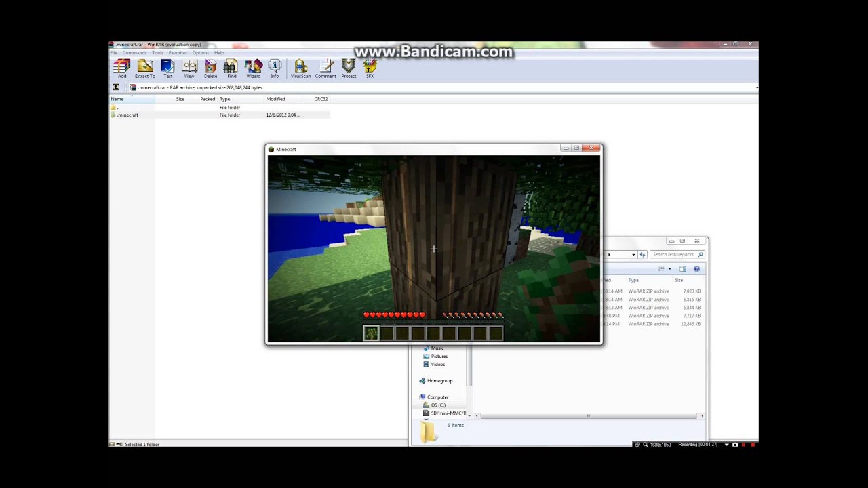Click the SFX toolbar icon

coord(370,68)
